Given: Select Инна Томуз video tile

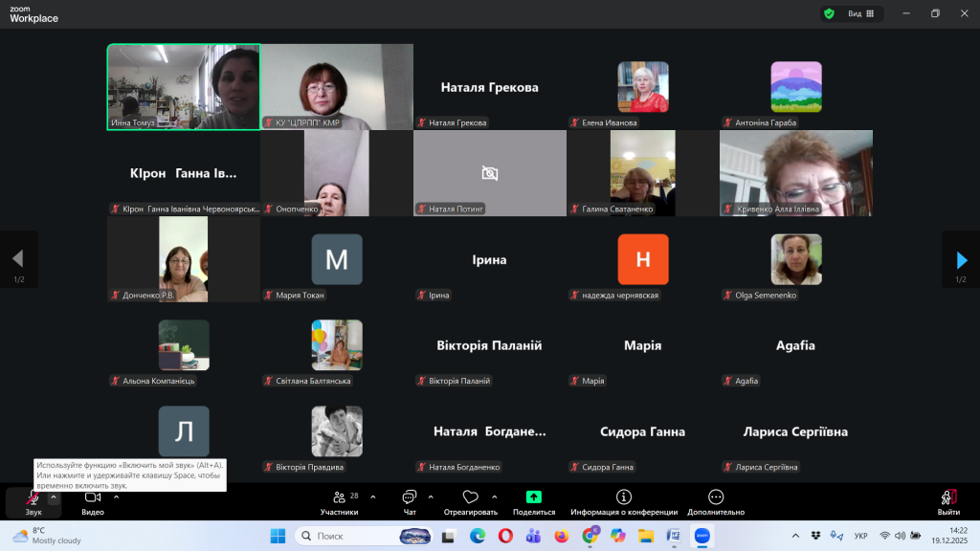Looking at the screenshot, I should (184, 86).
